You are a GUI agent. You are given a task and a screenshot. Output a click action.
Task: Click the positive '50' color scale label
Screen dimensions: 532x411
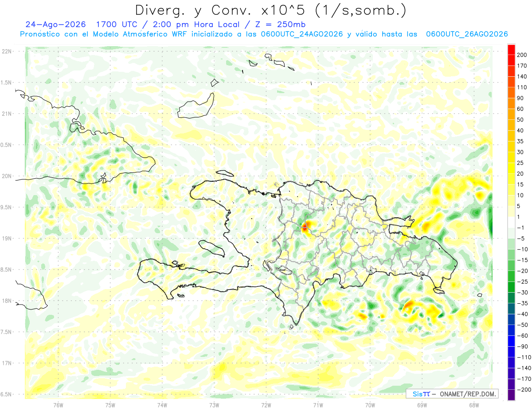click(520, 120)
